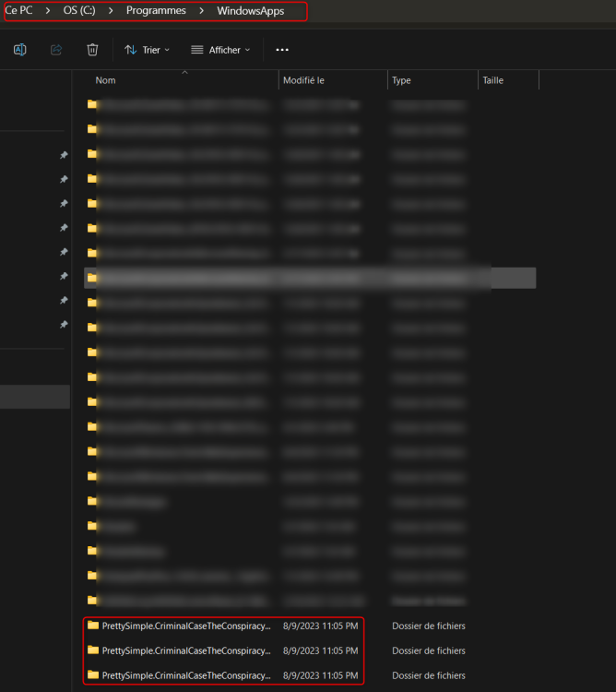Select the middle PrettySimple.CriminalCase folder row

(x=186, y=650)
